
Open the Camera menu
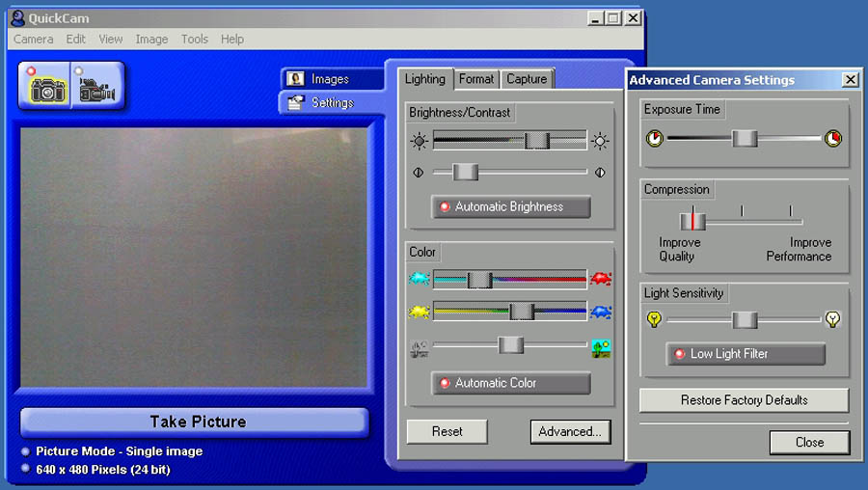(x=34, y=40)
